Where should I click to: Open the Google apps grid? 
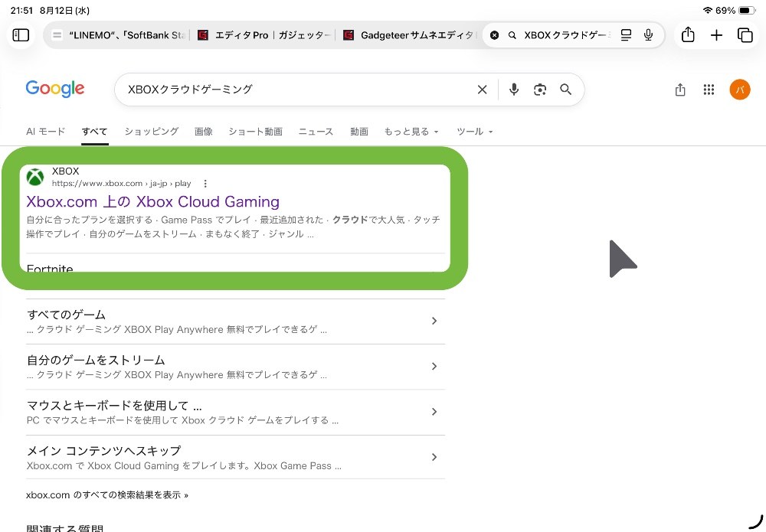coord(709,90)
